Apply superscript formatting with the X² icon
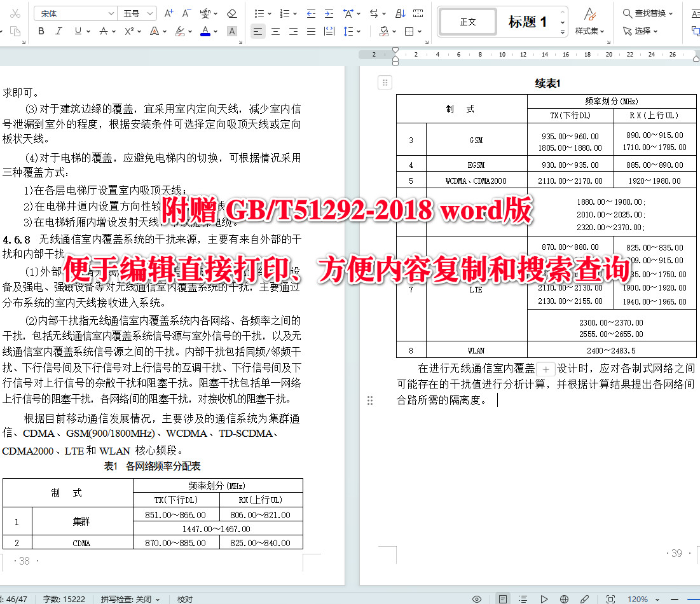 pyautogui.click(x=129, y=31)
